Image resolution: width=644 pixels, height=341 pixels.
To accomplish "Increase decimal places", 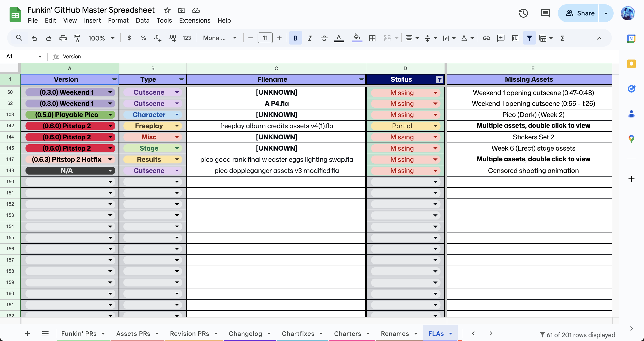I will [x=172, y=38].
